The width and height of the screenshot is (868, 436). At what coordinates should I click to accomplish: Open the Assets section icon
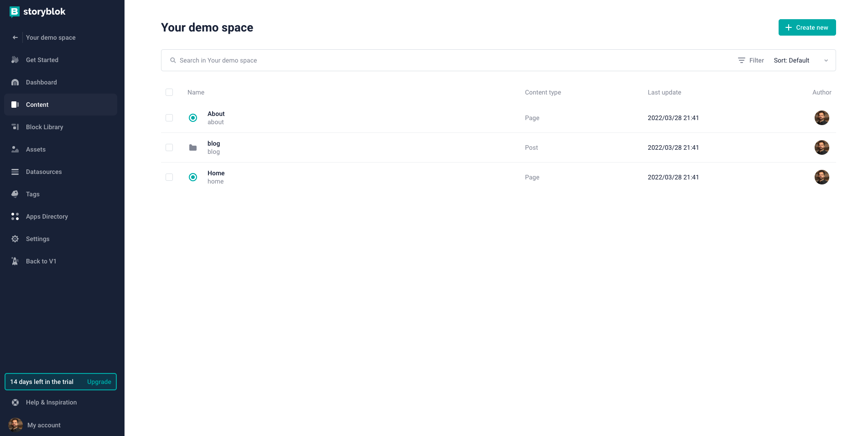(15, 149)
